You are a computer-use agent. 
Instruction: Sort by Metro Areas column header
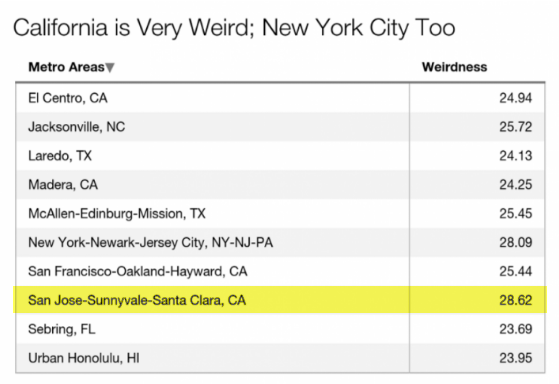[66, 67]
